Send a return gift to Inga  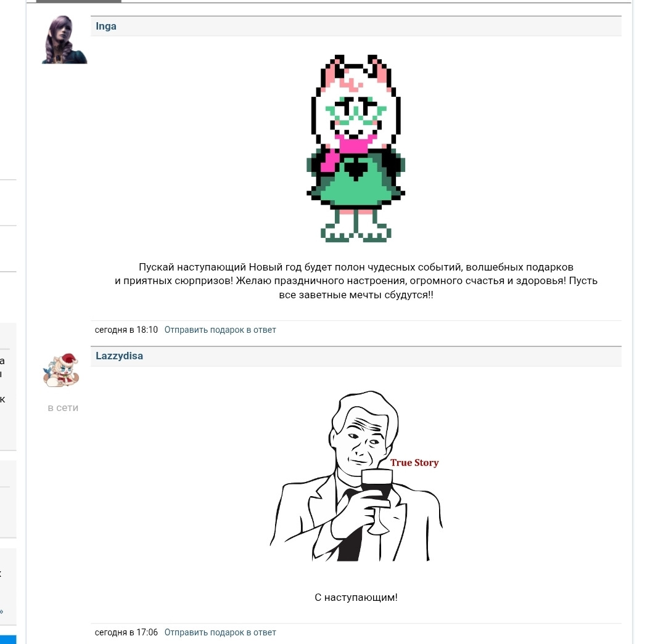220,330
